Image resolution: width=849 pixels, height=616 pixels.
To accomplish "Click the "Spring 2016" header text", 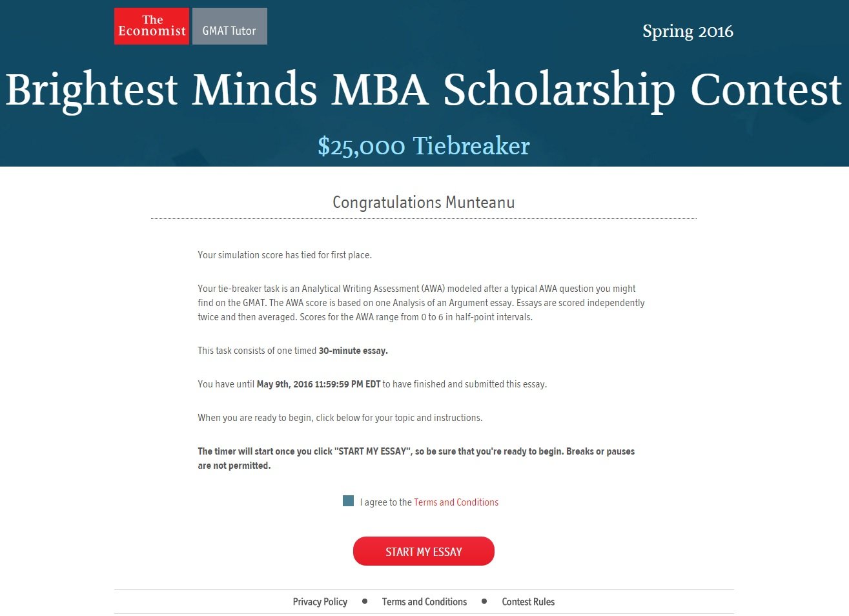I will pos(688,31).
